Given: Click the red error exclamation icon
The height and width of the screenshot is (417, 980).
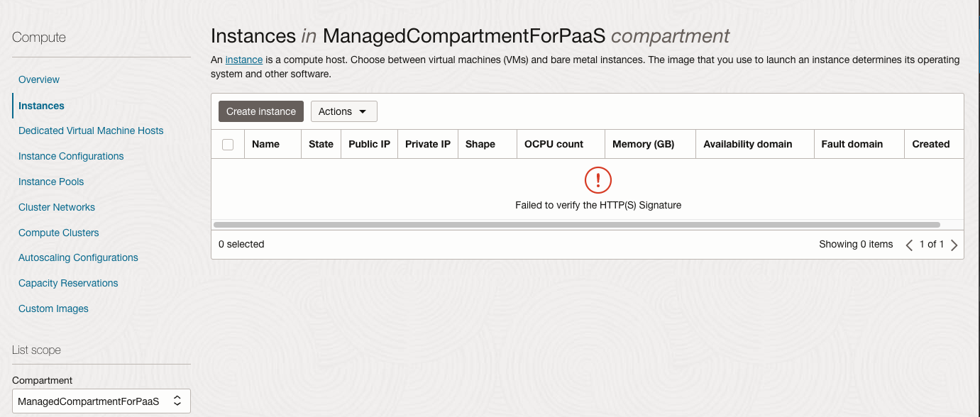Looking at the screenshot, I should pos(598,180).
